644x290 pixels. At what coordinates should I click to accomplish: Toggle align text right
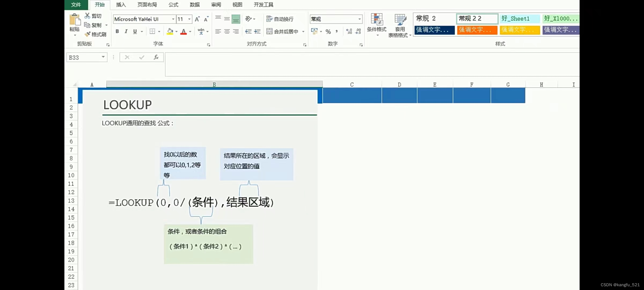[x=236, y=31]
